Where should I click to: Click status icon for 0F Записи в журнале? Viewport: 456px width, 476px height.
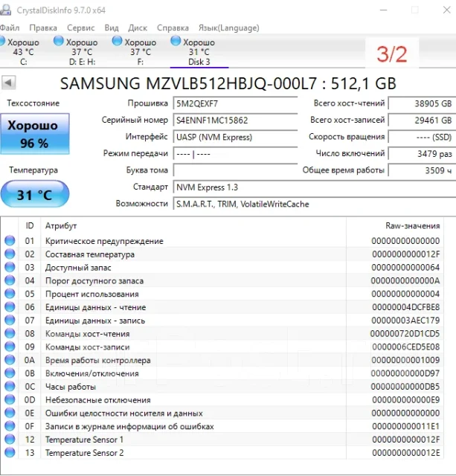[x=10, y=426]
